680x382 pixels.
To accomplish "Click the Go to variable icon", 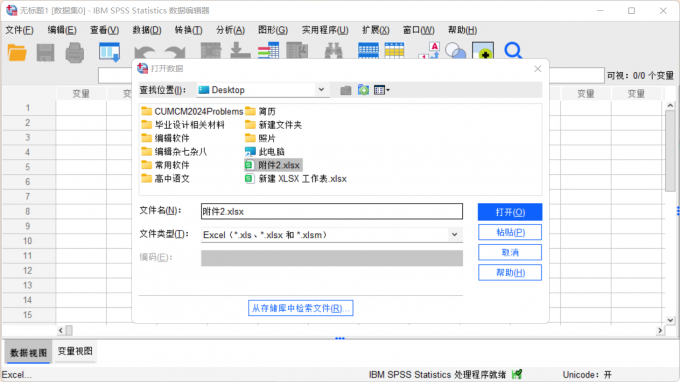I will click(240, 51).
